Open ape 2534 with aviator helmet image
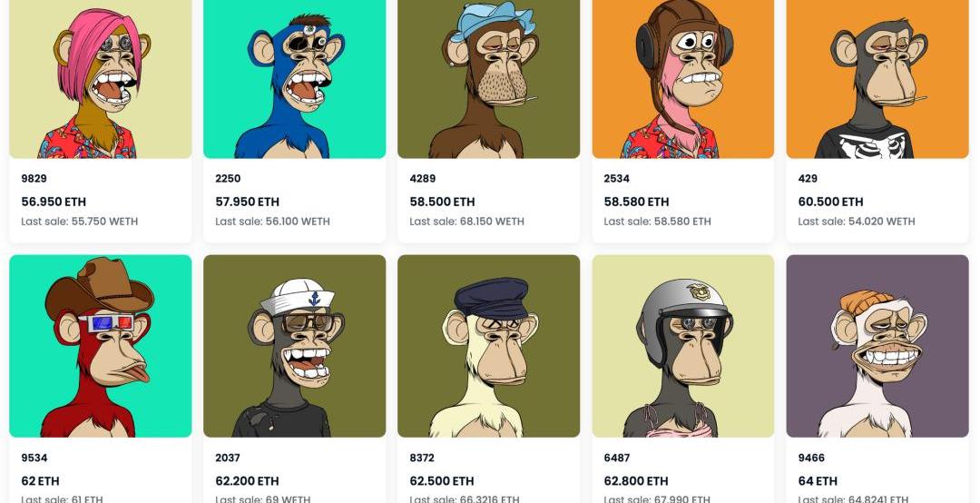Image resolution: width=980 pixels, height=503 pixels. [x=683, y=79]
